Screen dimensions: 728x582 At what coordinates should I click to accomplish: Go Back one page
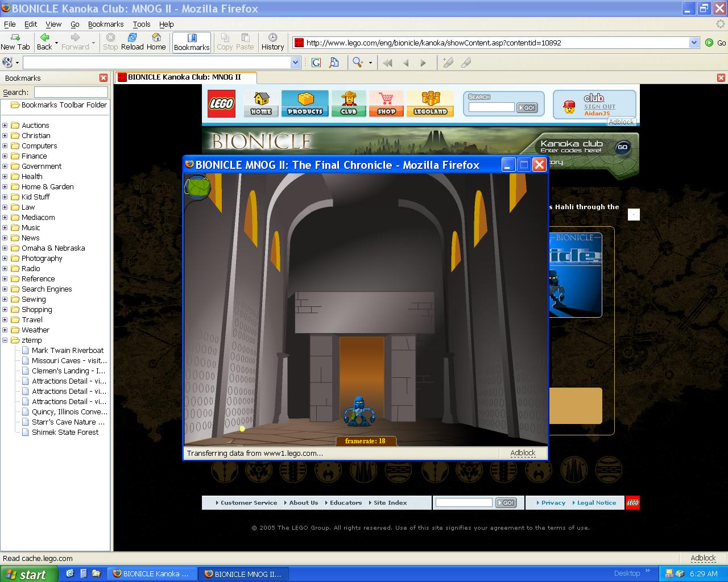coord(44,41)
